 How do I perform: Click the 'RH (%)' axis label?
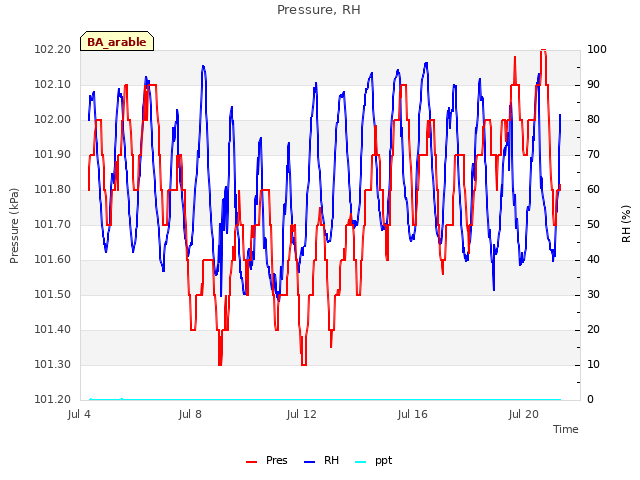tap(626, 224)
